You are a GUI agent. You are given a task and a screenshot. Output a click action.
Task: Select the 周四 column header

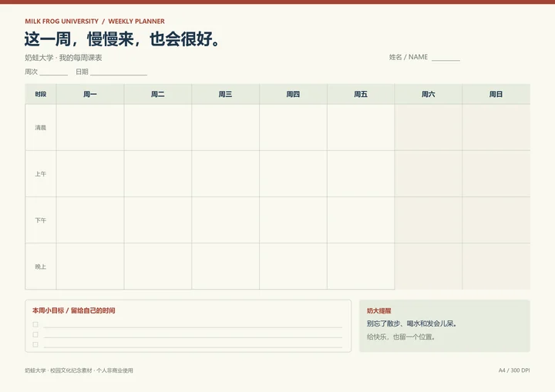293,94
